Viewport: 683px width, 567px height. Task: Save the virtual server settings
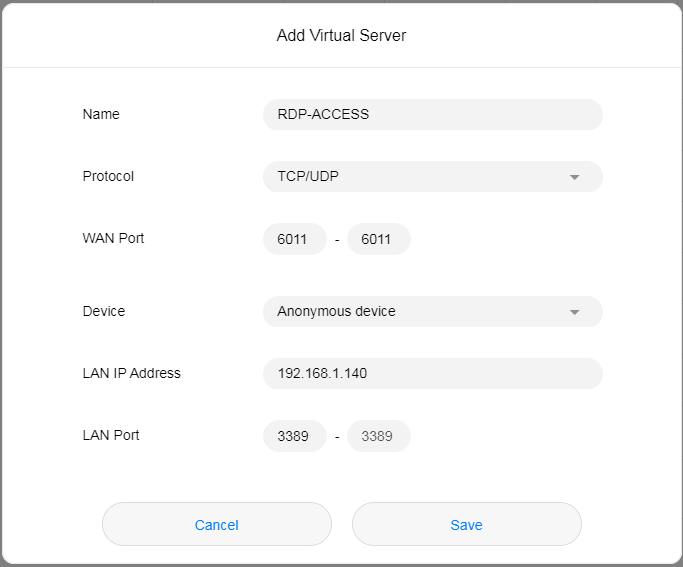point(466,524)
